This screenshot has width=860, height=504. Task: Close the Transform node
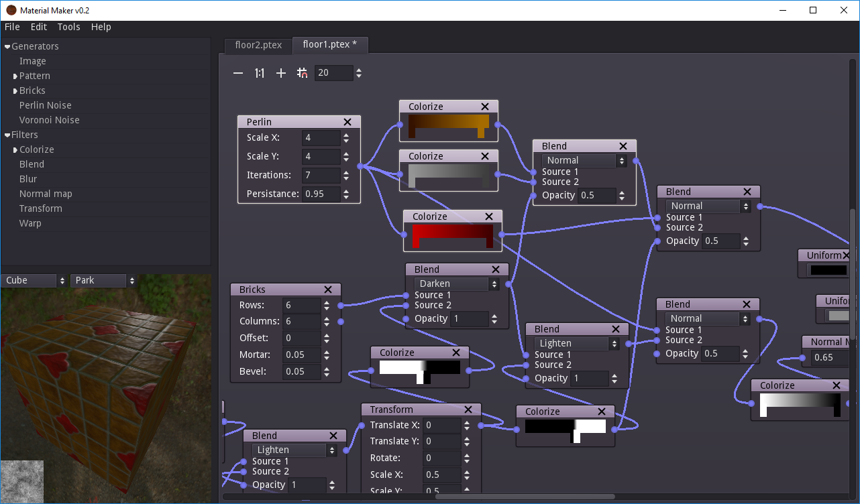pyautogui.click(x=468, y=409)
